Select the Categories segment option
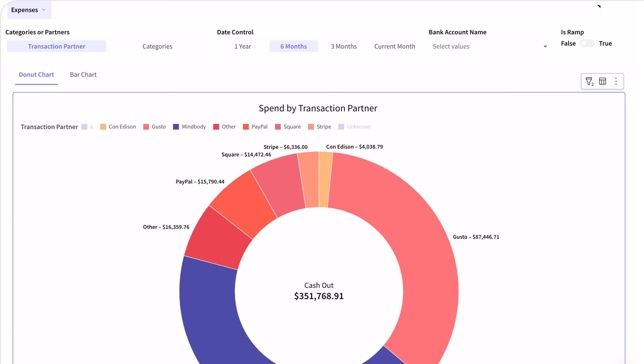The width and height of the screenshot is (644, 364). point(157,46)
